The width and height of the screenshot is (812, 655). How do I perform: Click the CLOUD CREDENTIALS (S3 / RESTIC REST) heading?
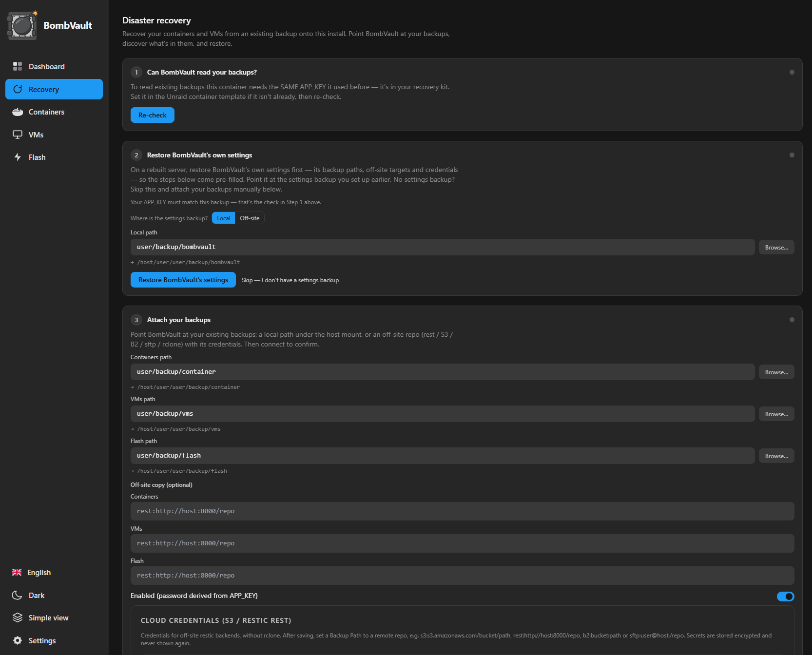pyautogui.click(x=216, y=620)
